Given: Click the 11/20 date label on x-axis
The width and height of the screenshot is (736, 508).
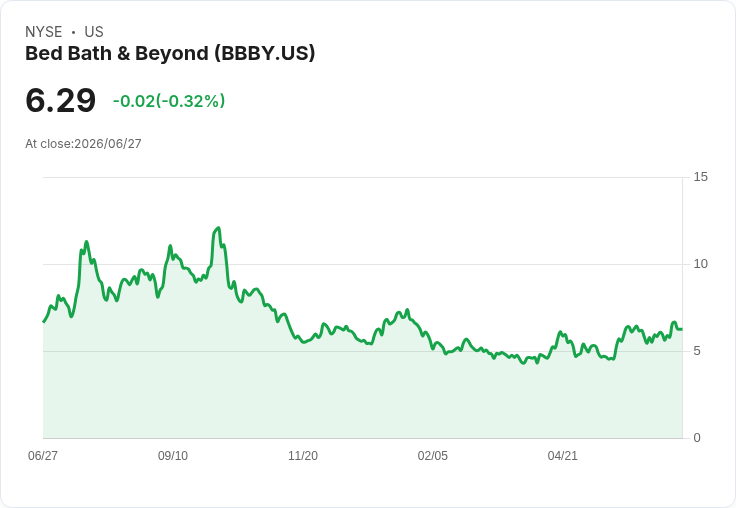Looking at the screenshot, I should (303, 455).
